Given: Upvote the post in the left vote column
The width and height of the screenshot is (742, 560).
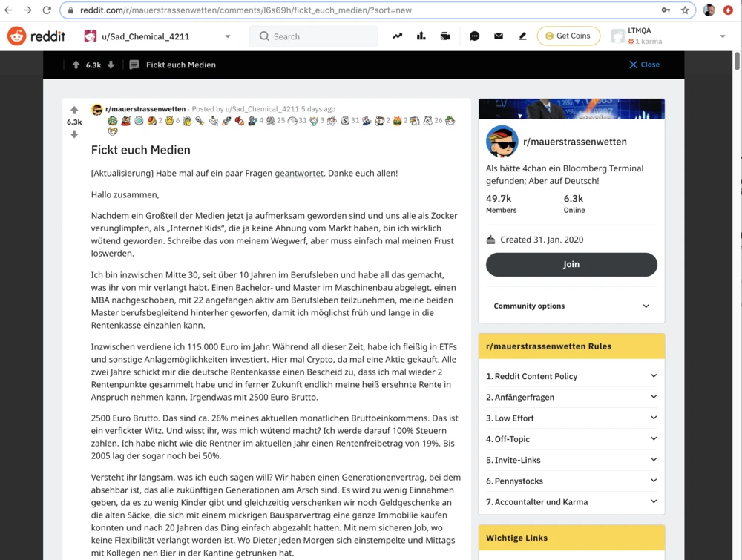Looking at the screenshot, I should 74,110.
